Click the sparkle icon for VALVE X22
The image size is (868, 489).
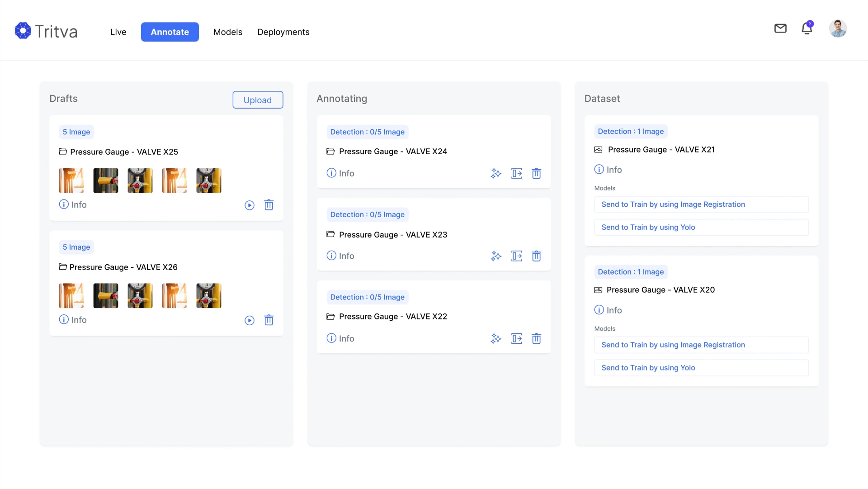496,339
